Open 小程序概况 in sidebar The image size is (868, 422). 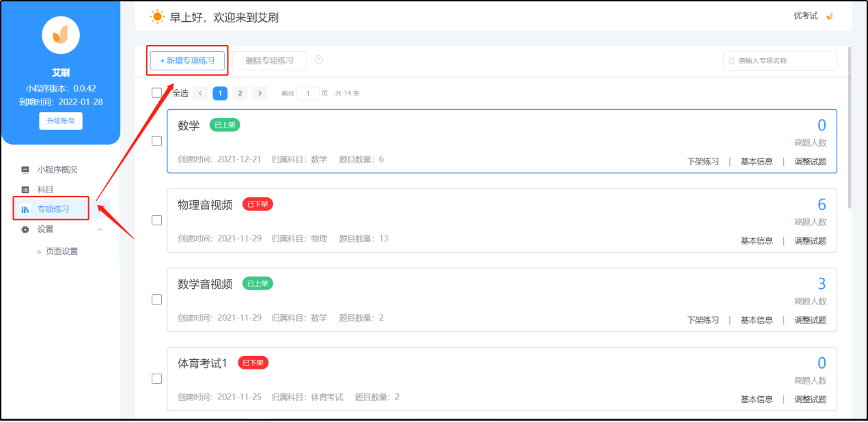click(57, 169)
